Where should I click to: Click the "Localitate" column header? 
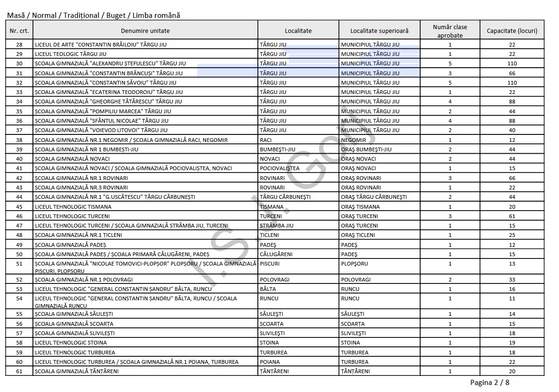click(298, 31)
